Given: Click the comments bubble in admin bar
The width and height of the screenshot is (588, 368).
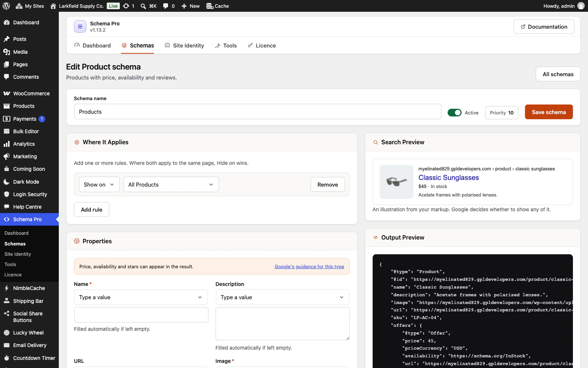Looking at the screenshot, I should coord(166,6).
